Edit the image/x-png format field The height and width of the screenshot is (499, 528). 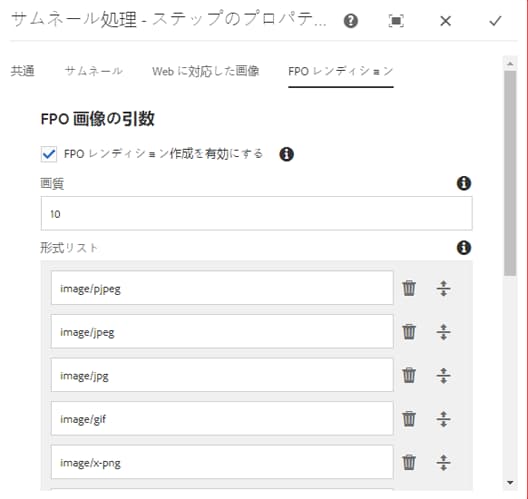(x=222, y=462)
